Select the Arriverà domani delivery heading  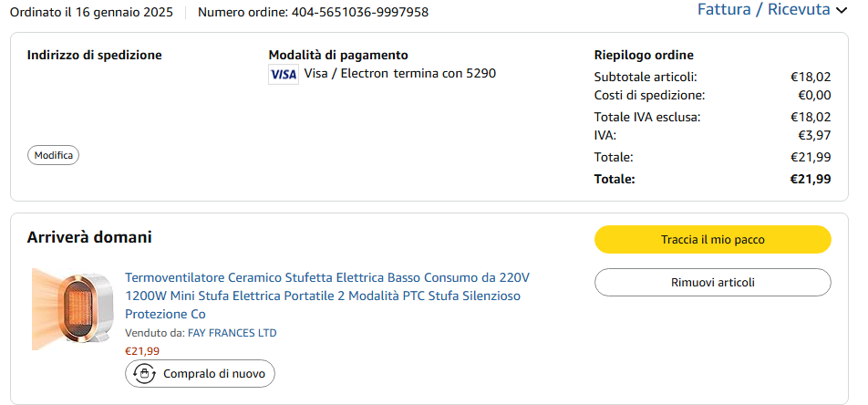coord(89,237)
